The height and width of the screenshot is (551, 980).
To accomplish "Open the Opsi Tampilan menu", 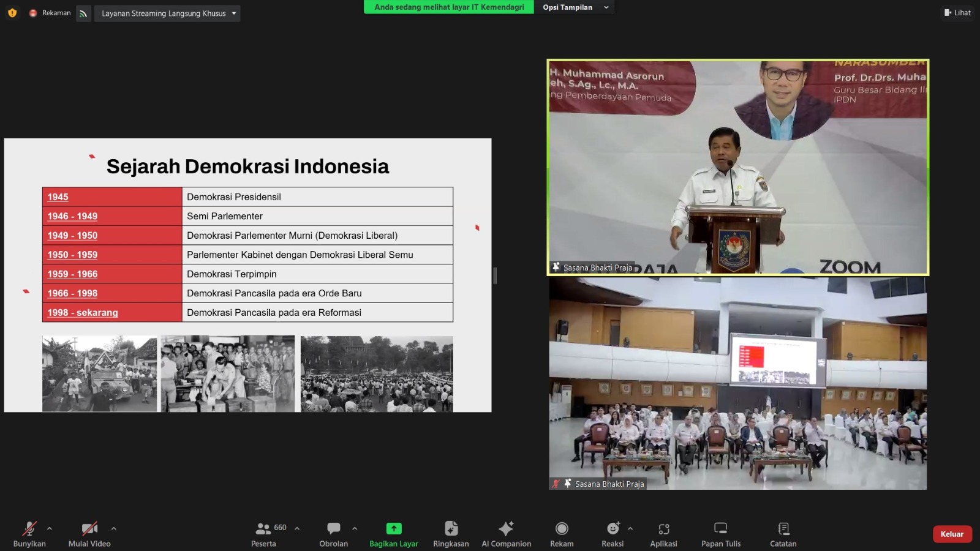I will [575, 7].
